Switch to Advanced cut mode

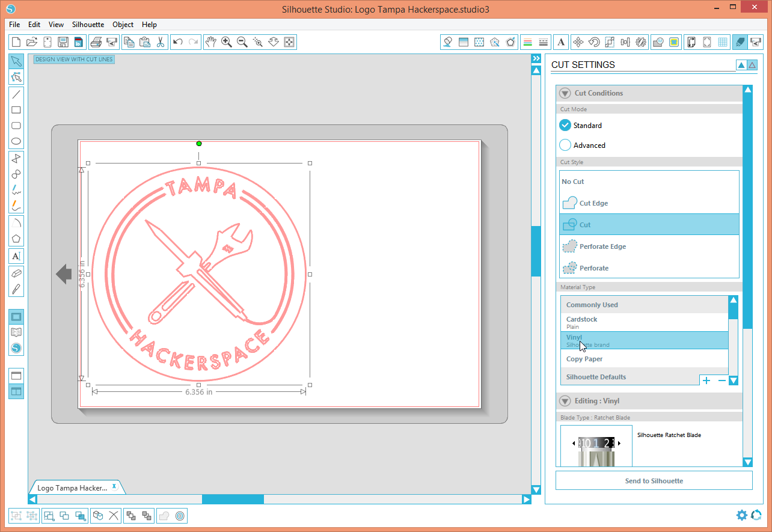[x=565, y=145]
